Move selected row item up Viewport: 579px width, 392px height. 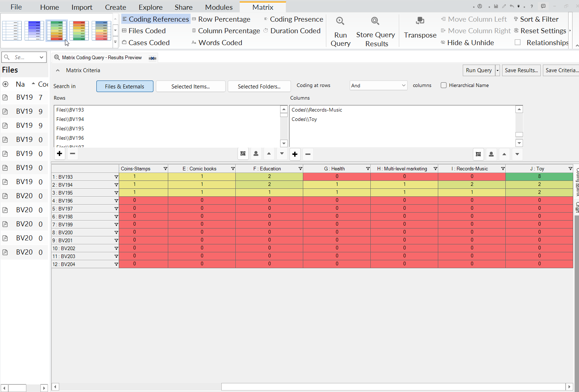(269, 154)
